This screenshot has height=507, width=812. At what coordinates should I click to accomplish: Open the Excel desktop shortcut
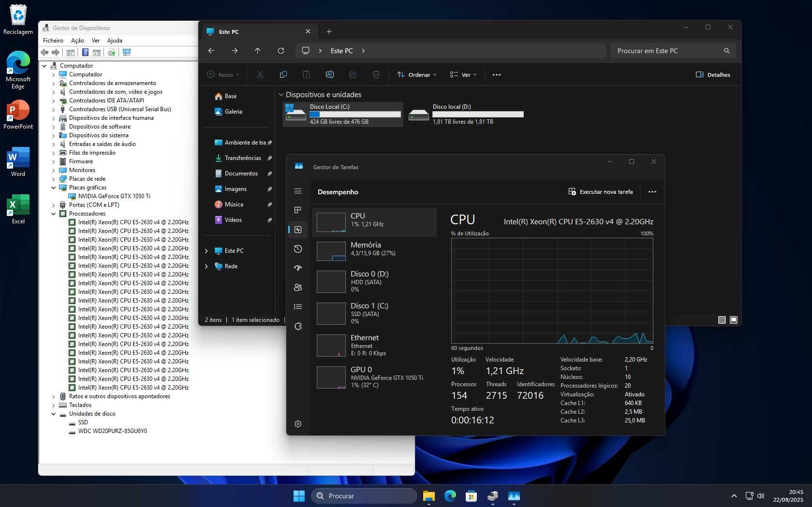[18, 209]
